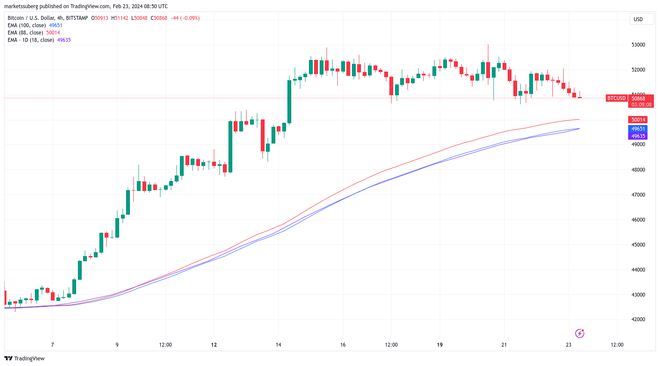Click the purple 49635 EMA value label
The image size is (660, 366).
pyautogui.click(x=638, y=136)
